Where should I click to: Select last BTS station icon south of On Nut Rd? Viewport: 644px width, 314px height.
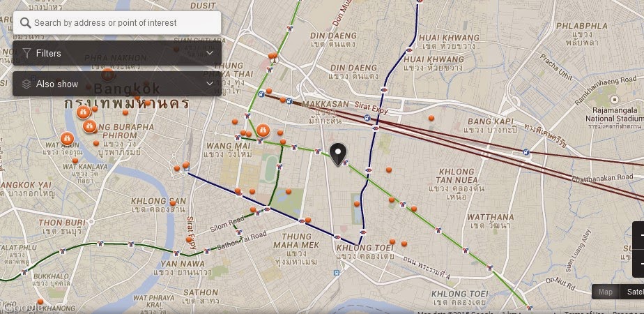pos(530,308)
